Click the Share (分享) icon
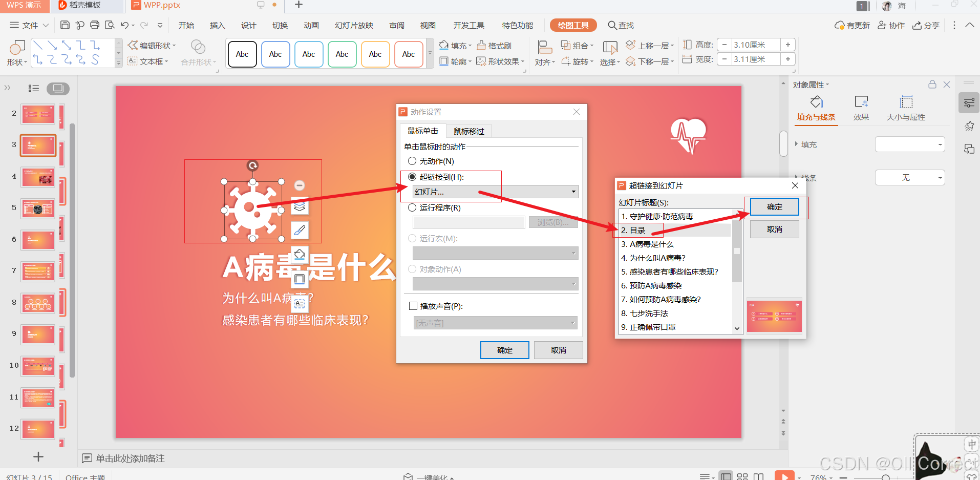 coord(917,25)
